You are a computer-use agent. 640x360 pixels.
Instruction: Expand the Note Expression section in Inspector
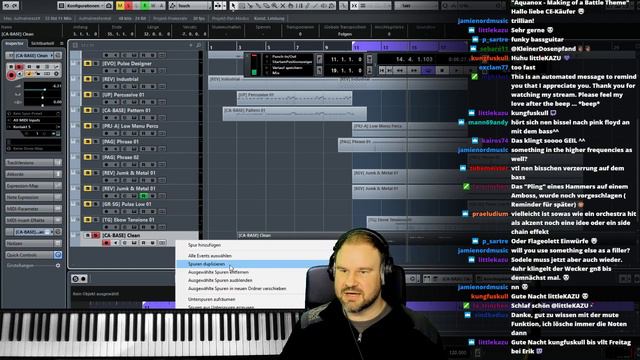point(33,197)
